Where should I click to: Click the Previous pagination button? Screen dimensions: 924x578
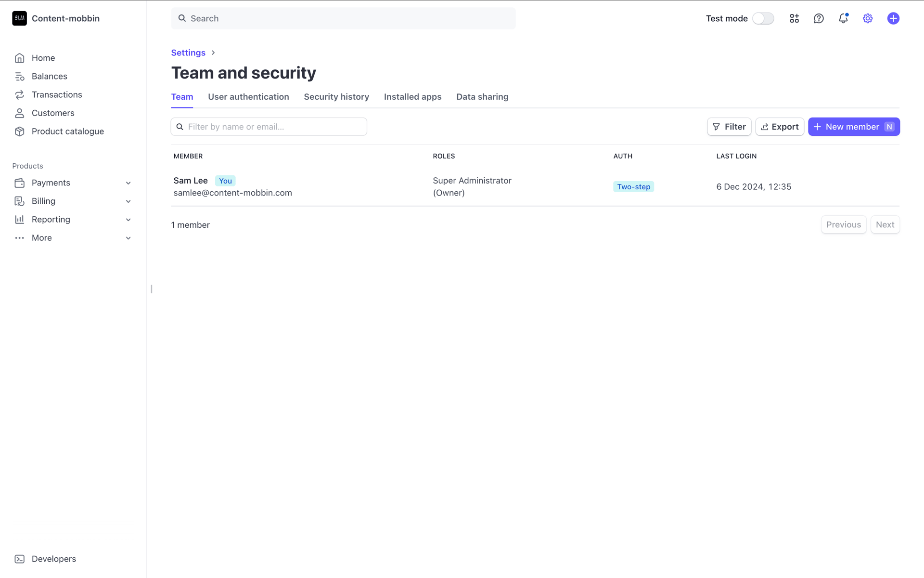pyautogui.click(x=844, y=224)
